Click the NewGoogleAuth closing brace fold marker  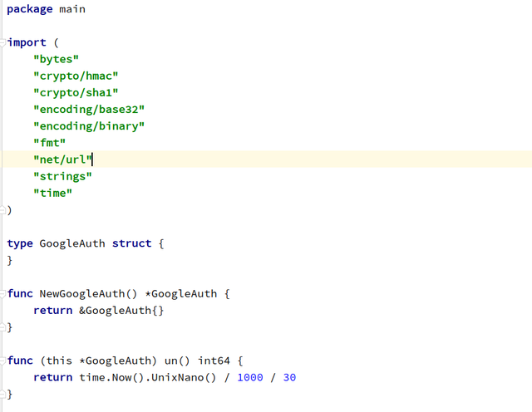point(2,327)
